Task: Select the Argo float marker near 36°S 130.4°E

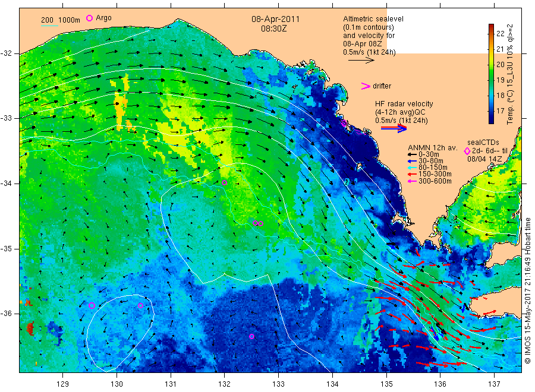Action: tap(140, 305)
